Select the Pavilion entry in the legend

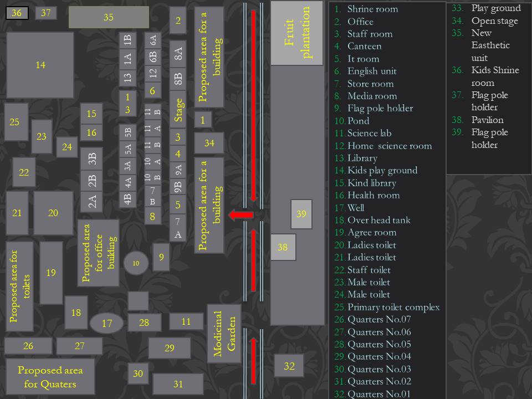pyautogui.click(x=487, y=120)
